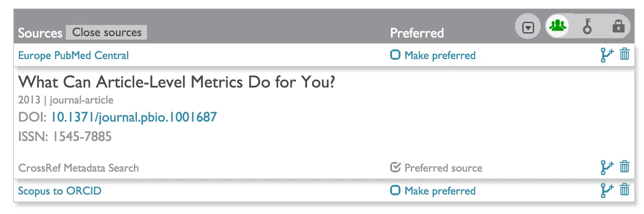Delete the Scopus to ORCID source via trash icon

[x=625, y=190]
